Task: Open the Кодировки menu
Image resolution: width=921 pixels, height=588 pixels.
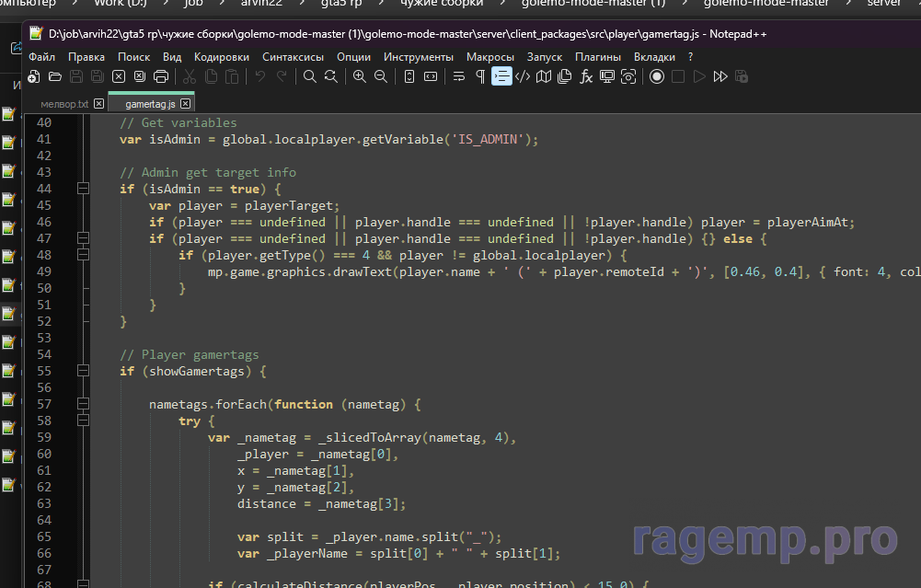Action: click(221, 56)
